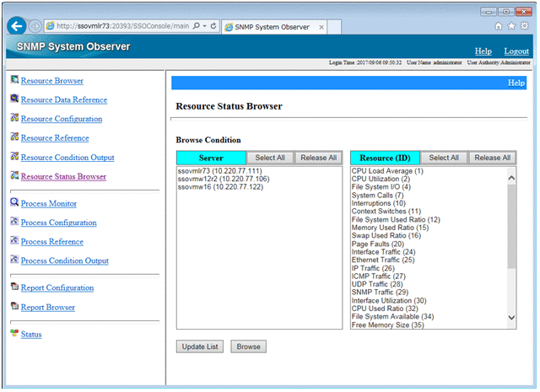The width and height of the screenshot is (540, 392).
Task: Click the Resource Browser sidebar icon
Action: pos(14,80)
